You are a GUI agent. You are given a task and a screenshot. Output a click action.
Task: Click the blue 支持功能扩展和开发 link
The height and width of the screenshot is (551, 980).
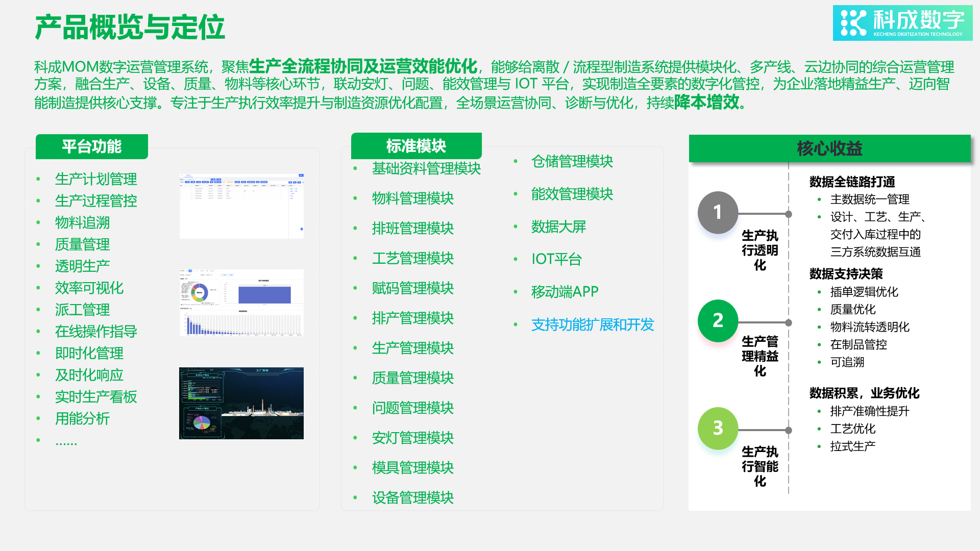click(x=592, y=325)
